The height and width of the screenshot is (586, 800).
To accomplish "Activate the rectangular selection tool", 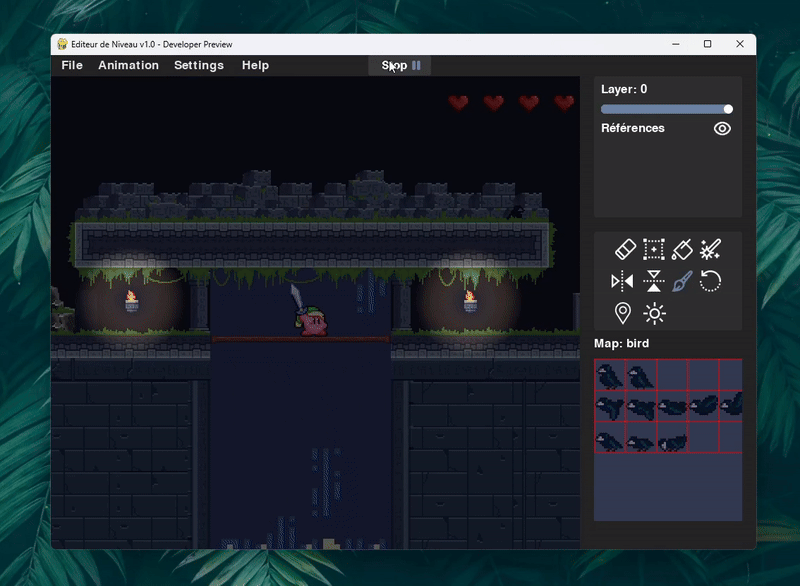I will tap(654, 249).
